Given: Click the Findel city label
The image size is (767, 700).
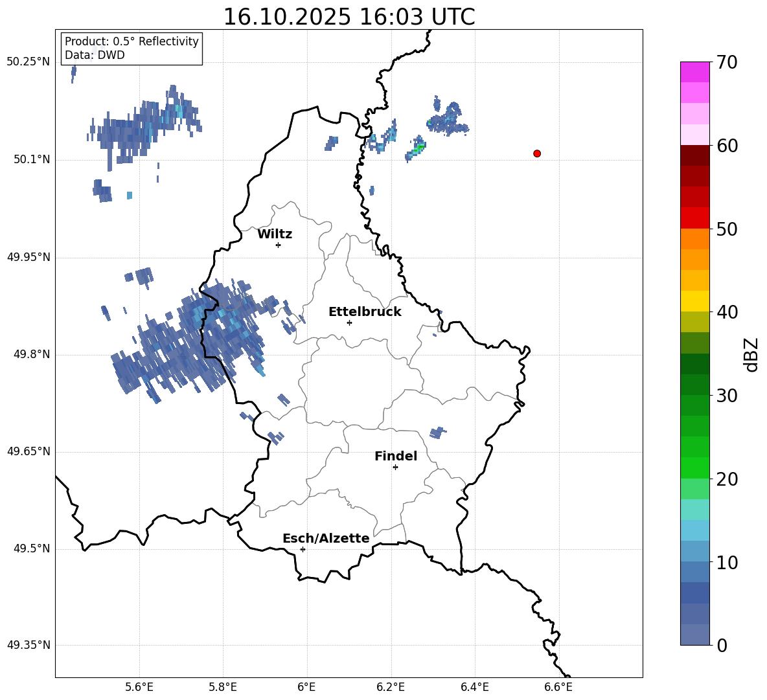Looking at the screenshot, I should (x=396, y=456).
